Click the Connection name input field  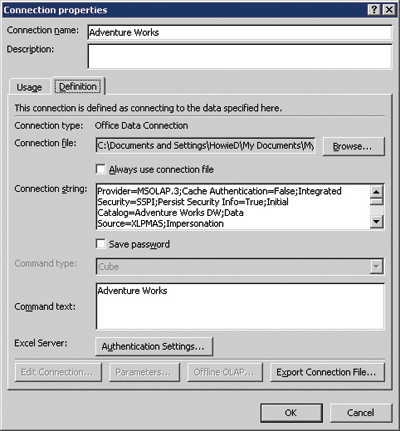[x=240, y=32]
